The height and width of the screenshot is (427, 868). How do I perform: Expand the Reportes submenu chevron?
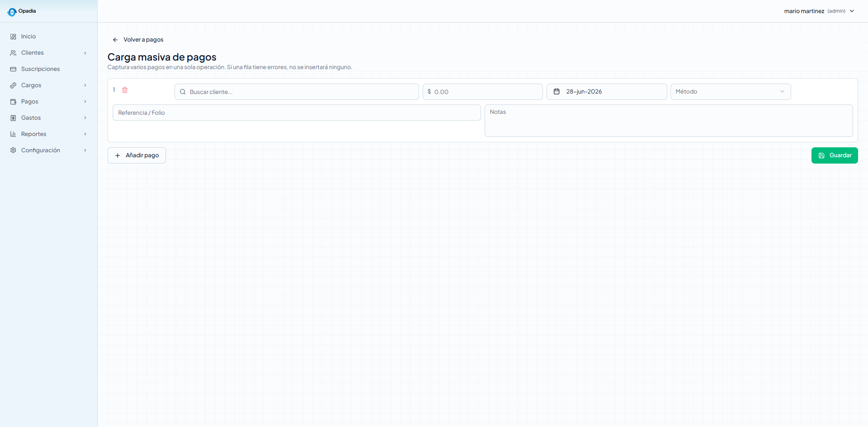[85, 134]
